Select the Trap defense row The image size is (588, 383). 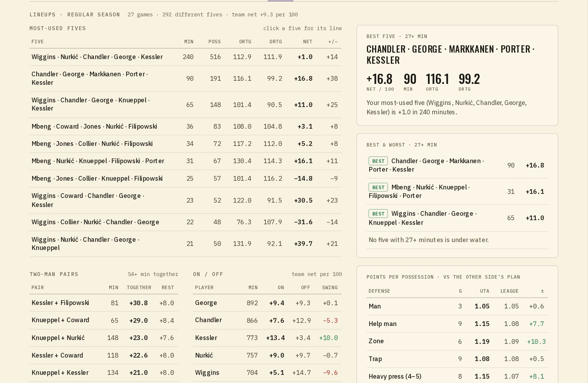pyautogui.click(x=457, y=359)
